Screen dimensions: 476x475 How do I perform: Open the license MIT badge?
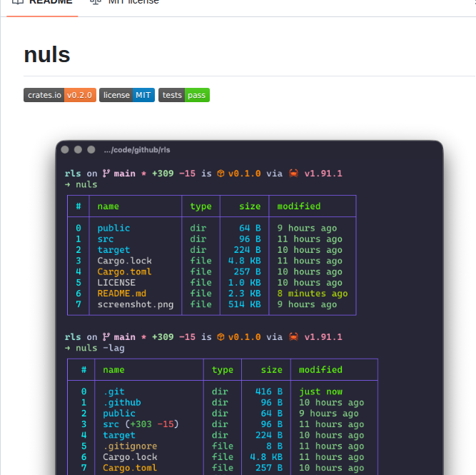127,95
